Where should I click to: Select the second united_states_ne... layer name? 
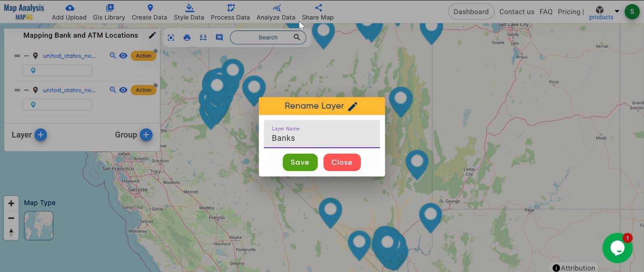pos(69,90)
